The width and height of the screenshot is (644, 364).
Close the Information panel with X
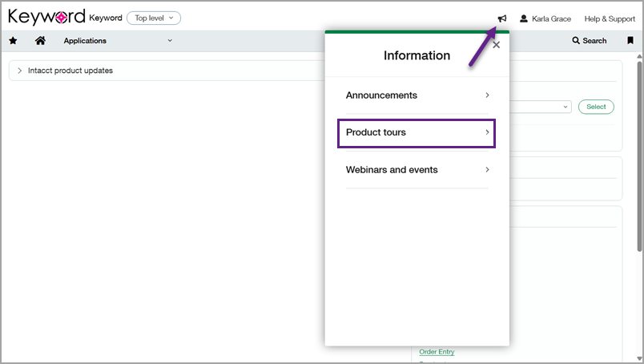coord(496,46)
